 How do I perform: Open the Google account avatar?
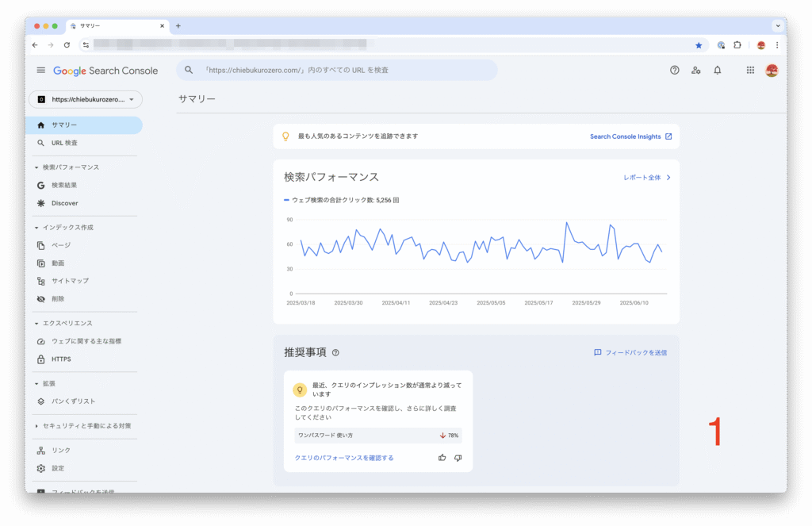(772, 70)
